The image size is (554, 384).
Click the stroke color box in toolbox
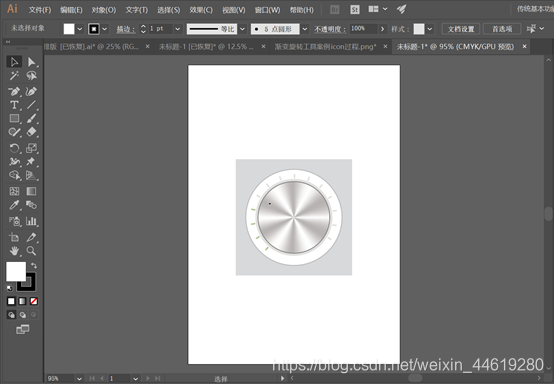31,286
